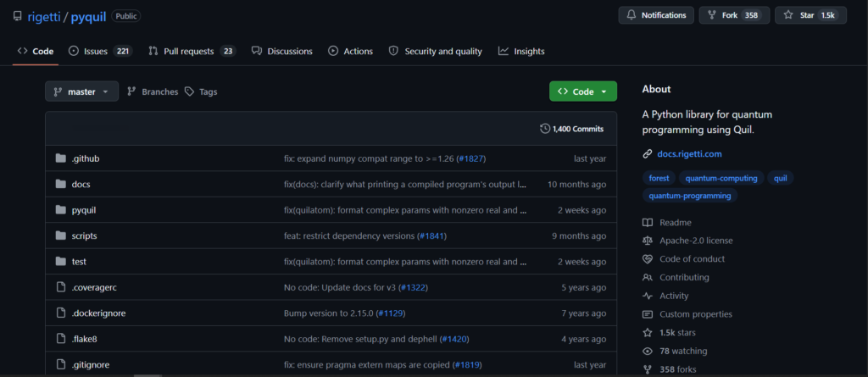
Task: Open the pyquil repository name link
Action: tap(88, 16)
